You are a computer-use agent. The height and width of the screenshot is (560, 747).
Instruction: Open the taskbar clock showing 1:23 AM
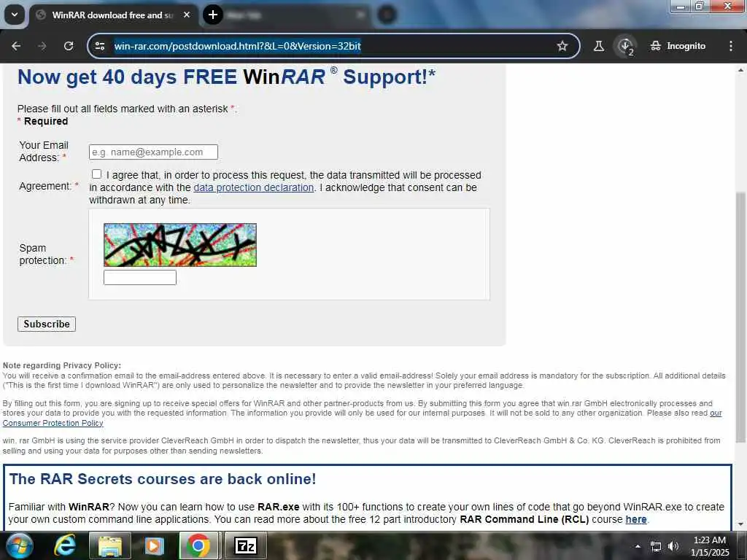(x=710, y=546)
